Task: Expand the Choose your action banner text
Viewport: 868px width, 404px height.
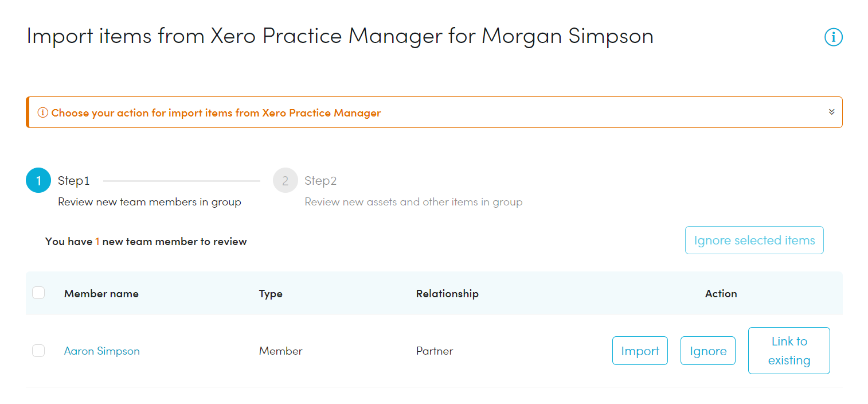Action: (x=216, y=112)
